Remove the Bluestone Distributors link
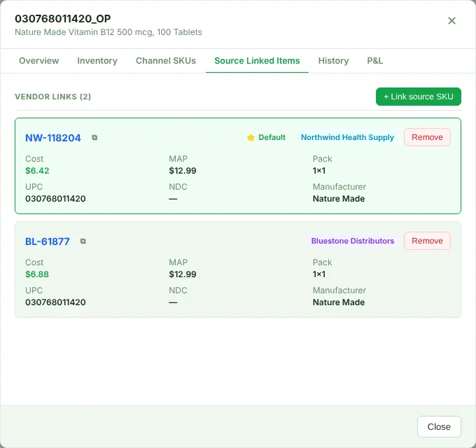Viewport: 476px width, 448px height. [427, 241]
